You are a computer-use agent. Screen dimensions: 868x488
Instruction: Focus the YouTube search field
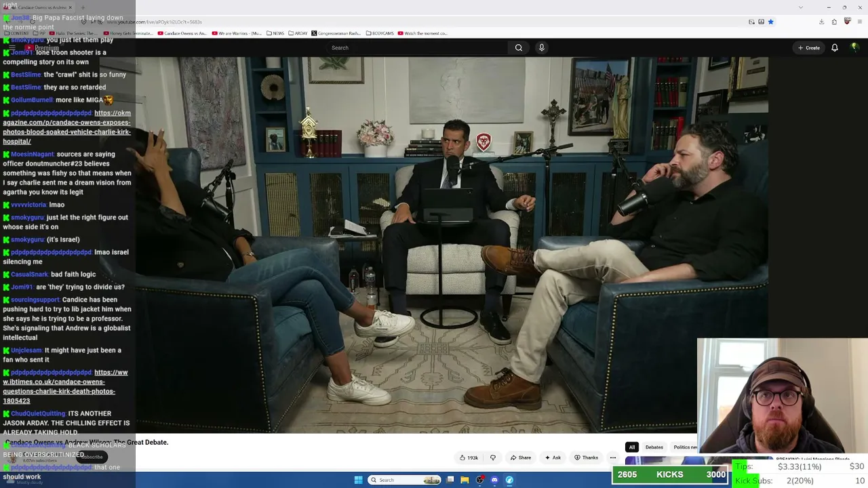417,47
